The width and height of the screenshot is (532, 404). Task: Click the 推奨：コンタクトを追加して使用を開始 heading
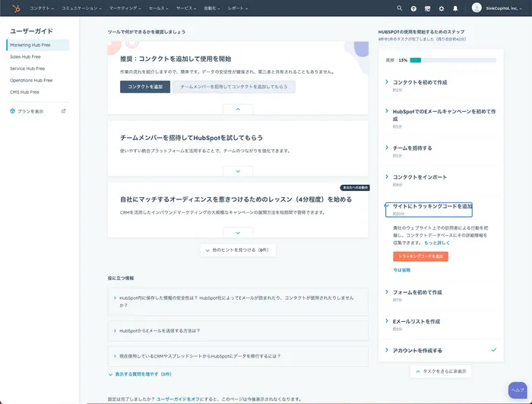tap(176, 59)
